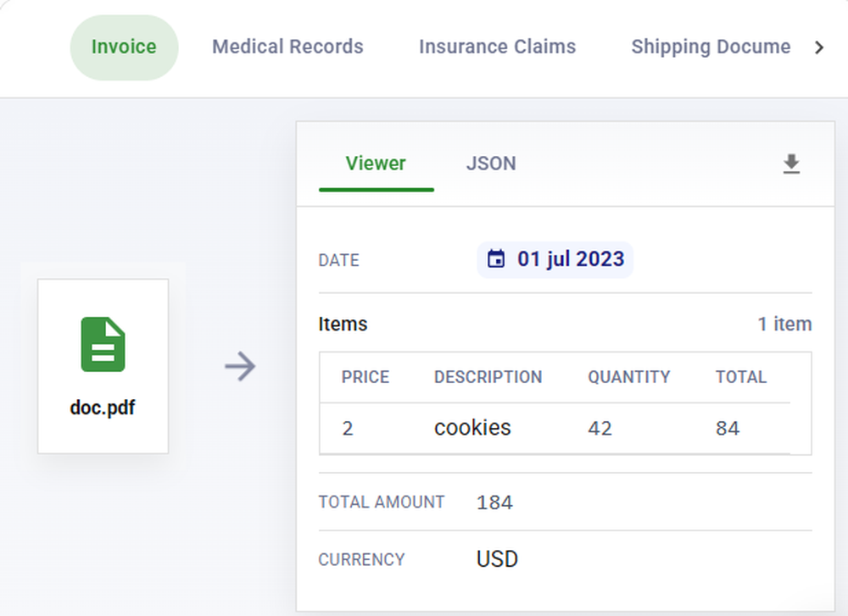Select the Medical Records tab
This screenshot has height=616, width=848.
tap(287, 47)
